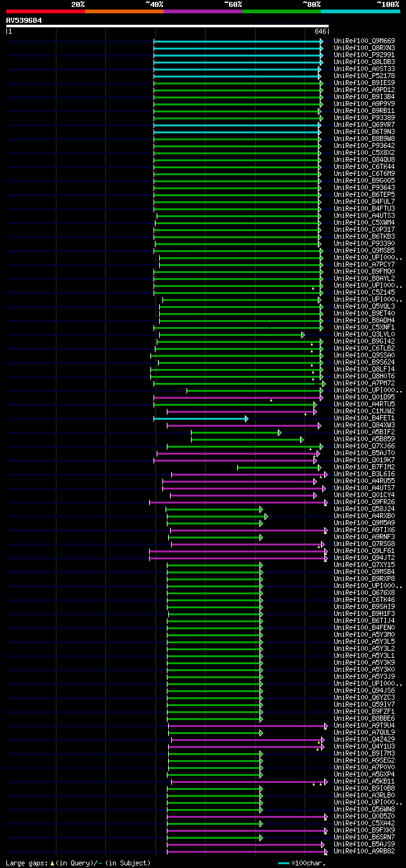Click the label UniRef100_C1MJW2
The height and width of the screenshot is (868, 406).
point(364,411)
